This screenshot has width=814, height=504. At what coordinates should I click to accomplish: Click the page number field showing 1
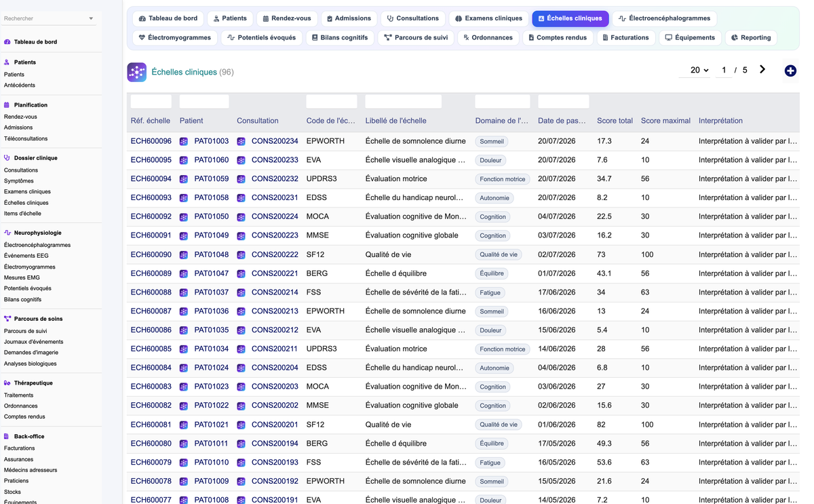(x=724, y=70)
